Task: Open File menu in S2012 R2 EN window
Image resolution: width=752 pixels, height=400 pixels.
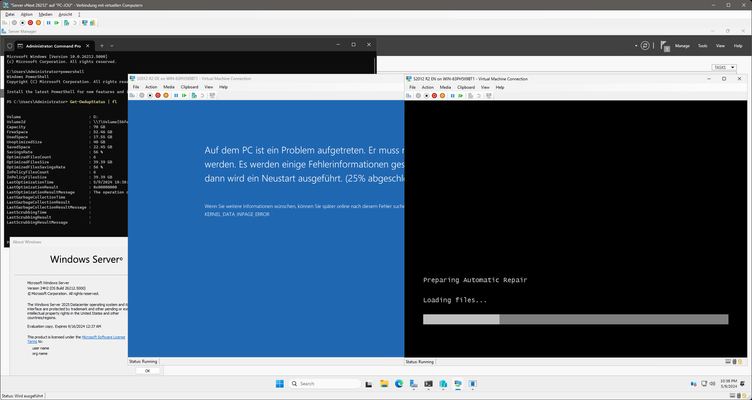Action: point(412,87)
